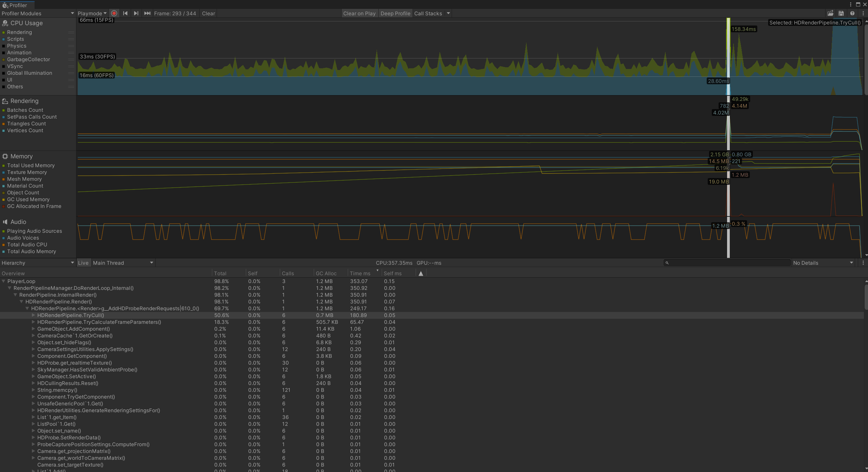Viewport: 868px width, 472px height.
Task: Toggle the Deep Profile option
Action: click(x=395, y=13)
